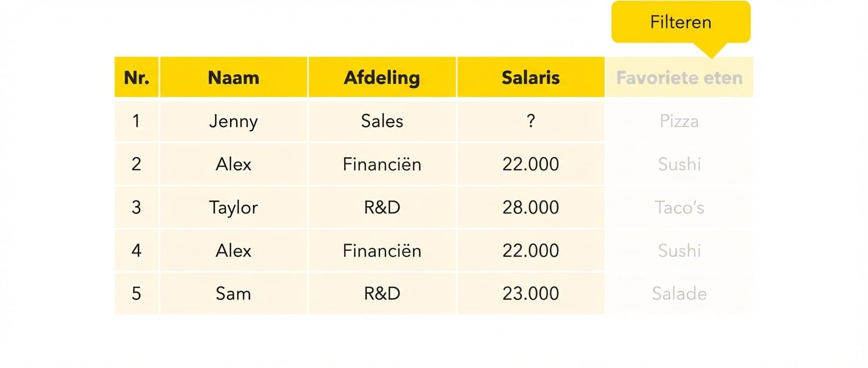Select the Nr. column header
This screenshot has width=868, height=368.
coord(136,78)
